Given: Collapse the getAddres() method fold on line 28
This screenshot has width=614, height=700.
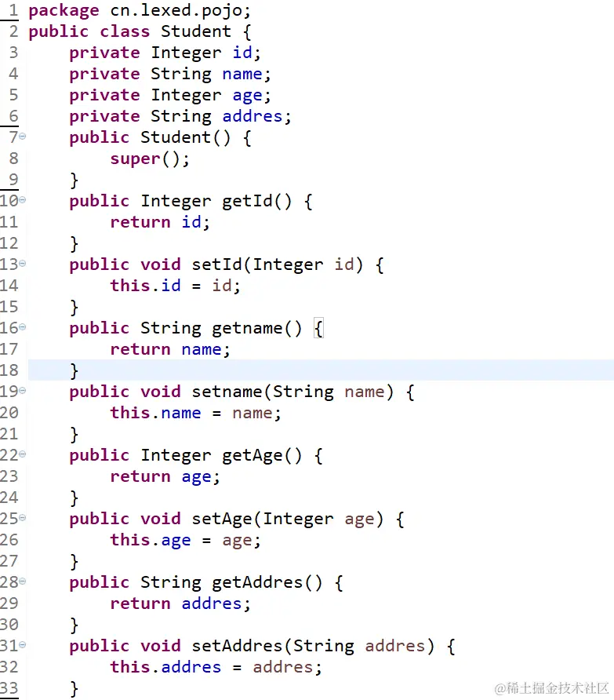Looking at the screenshot, I should 22,582.
